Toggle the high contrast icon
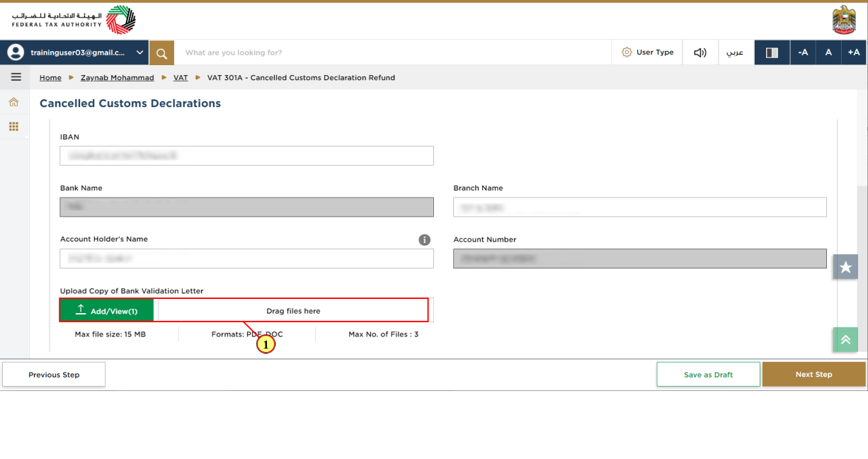The image size is (868, 459). coord(772,52)
